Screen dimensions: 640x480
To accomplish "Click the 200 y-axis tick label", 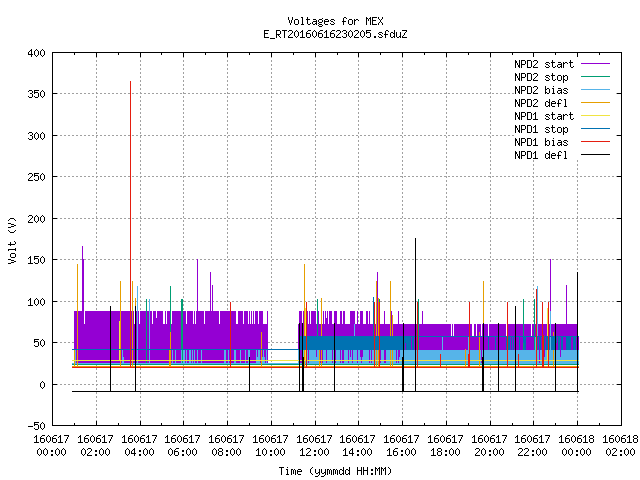I will click(36, 219).
